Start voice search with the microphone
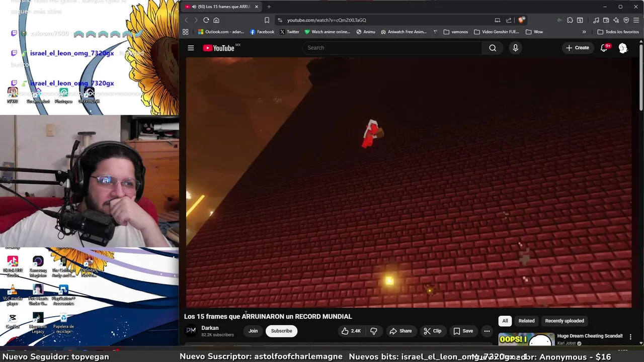This screenshot has width=644, height=362. click(515, 48)
